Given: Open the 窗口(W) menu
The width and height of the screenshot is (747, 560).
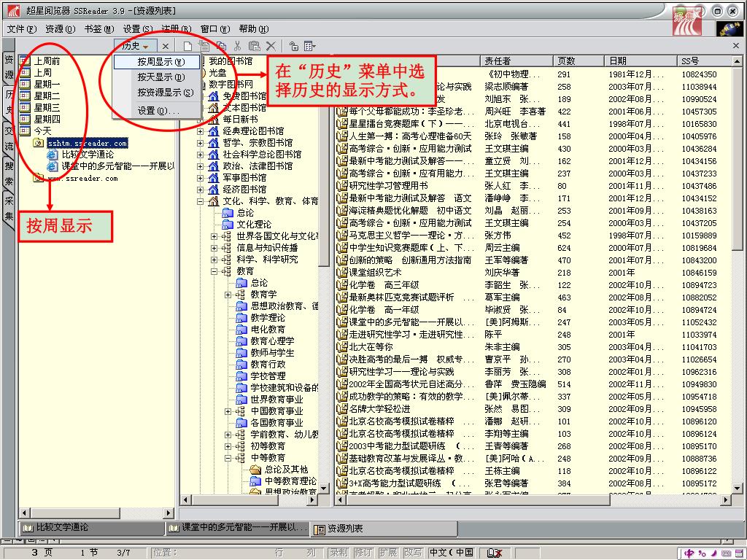Looking at the screenshot, I should 215,29.
